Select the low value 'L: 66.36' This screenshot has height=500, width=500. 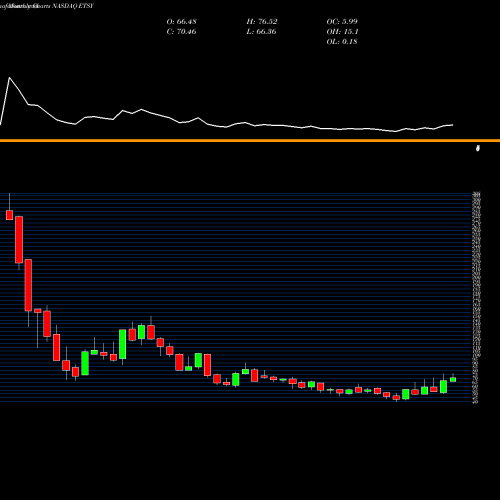coord(261,31)
